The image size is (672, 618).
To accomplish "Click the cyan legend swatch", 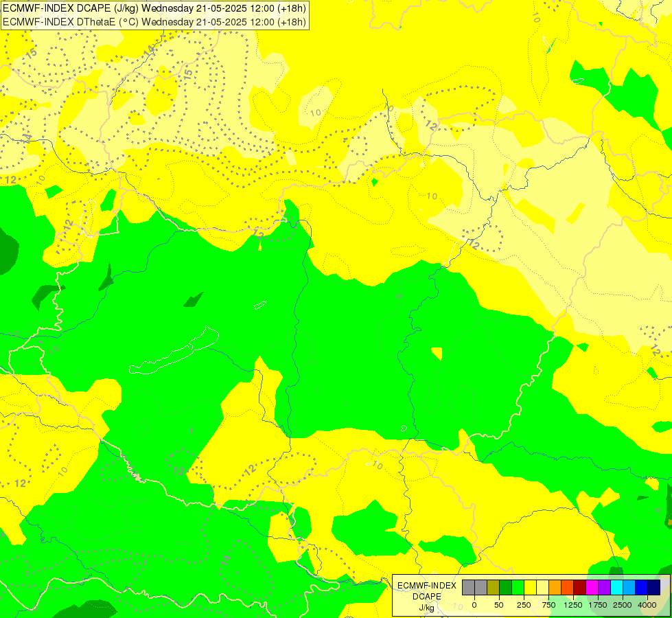I will point(616,587).
